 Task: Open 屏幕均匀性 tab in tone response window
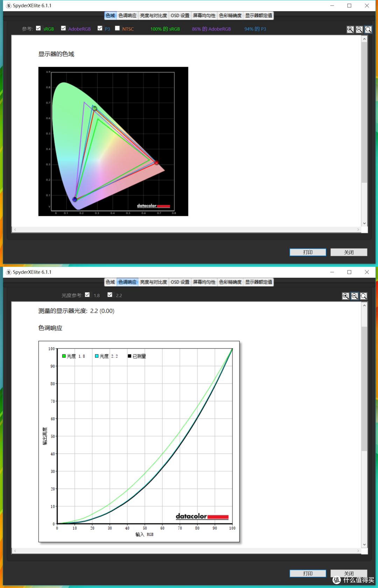tap(204, 282)
